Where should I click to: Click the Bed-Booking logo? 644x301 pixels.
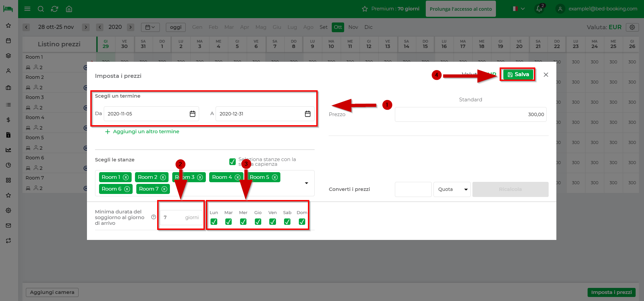(8, 9)
